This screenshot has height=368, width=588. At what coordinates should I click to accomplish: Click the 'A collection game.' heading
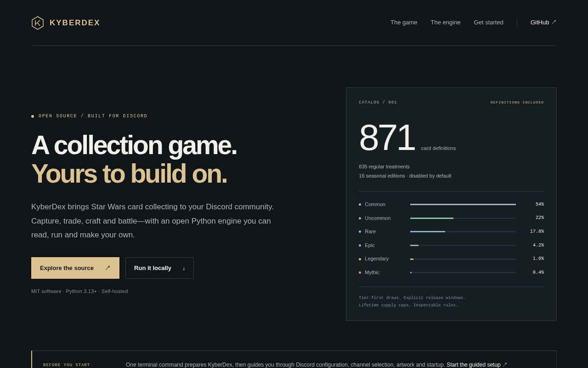[134, 145]
